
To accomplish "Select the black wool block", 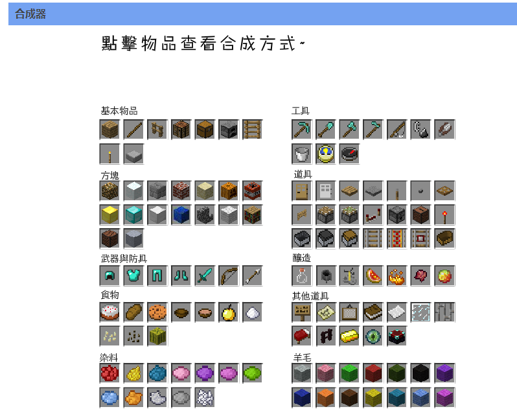I will point(420,373).
